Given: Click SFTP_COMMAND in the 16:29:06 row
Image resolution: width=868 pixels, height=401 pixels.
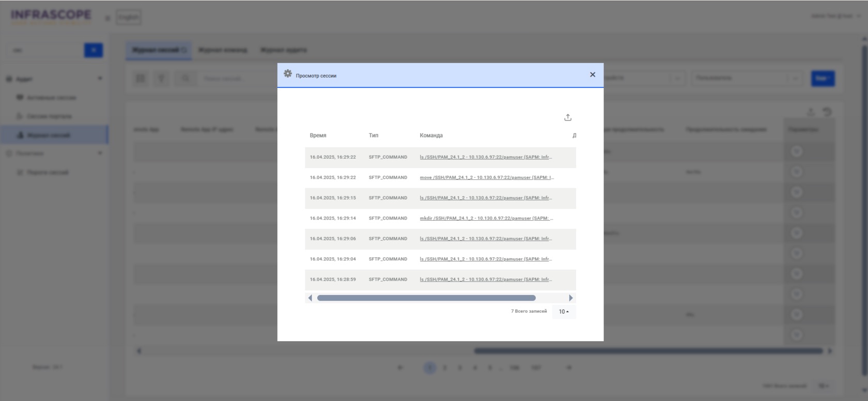Looking at the screenshot, I should [388, 239].
